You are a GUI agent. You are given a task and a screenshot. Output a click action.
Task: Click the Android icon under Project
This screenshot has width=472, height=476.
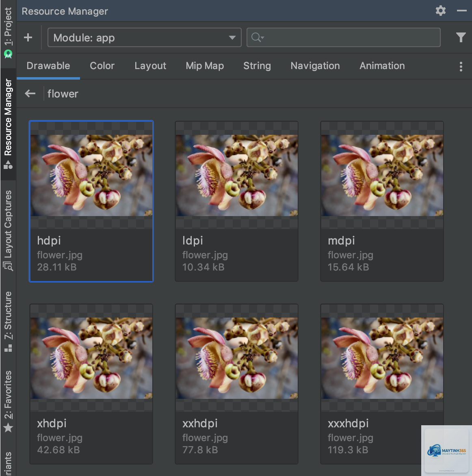8,54
